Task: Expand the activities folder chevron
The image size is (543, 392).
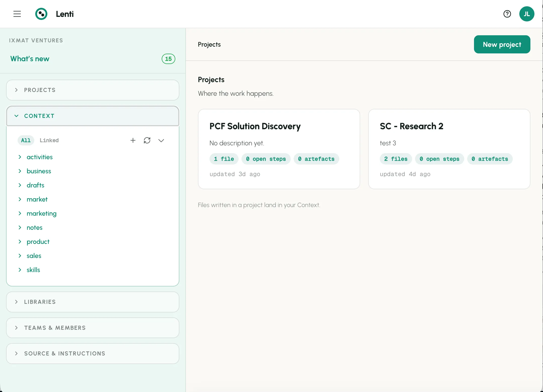Action: click(x=20, y=157)
